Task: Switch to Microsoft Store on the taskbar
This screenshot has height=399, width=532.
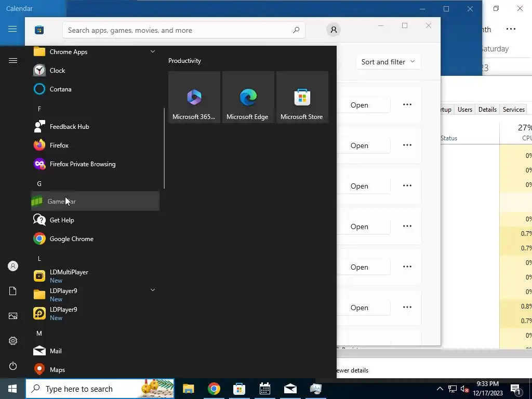Action: [239, 389]
